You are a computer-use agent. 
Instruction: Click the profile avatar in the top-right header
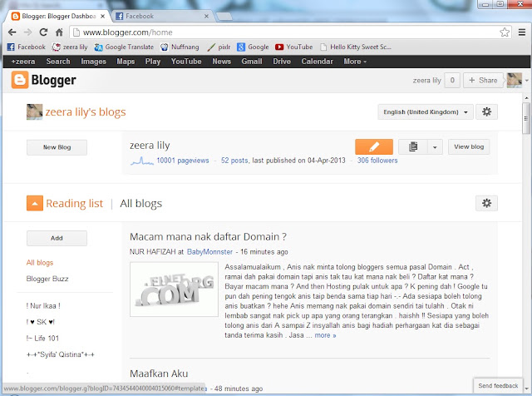tap(515, 80)
